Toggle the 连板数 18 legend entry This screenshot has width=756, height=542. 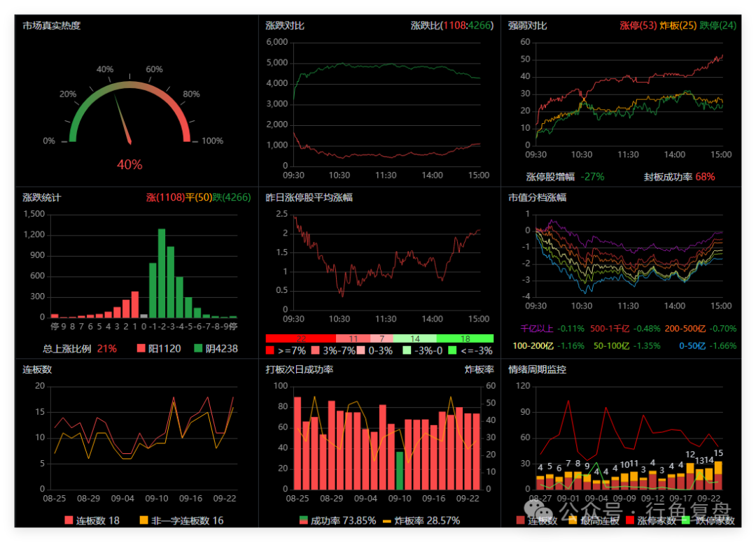92,520
